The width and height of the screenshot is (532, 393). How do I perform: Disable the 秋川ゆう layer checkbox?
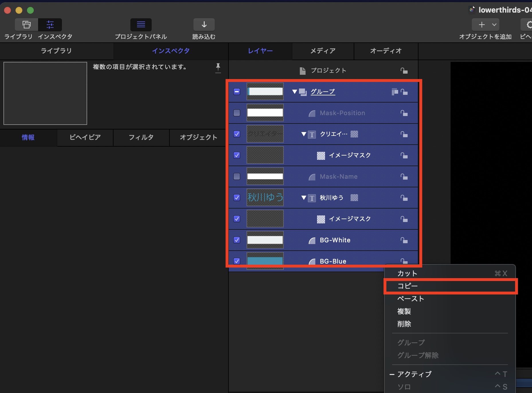[x=237, y=198]
